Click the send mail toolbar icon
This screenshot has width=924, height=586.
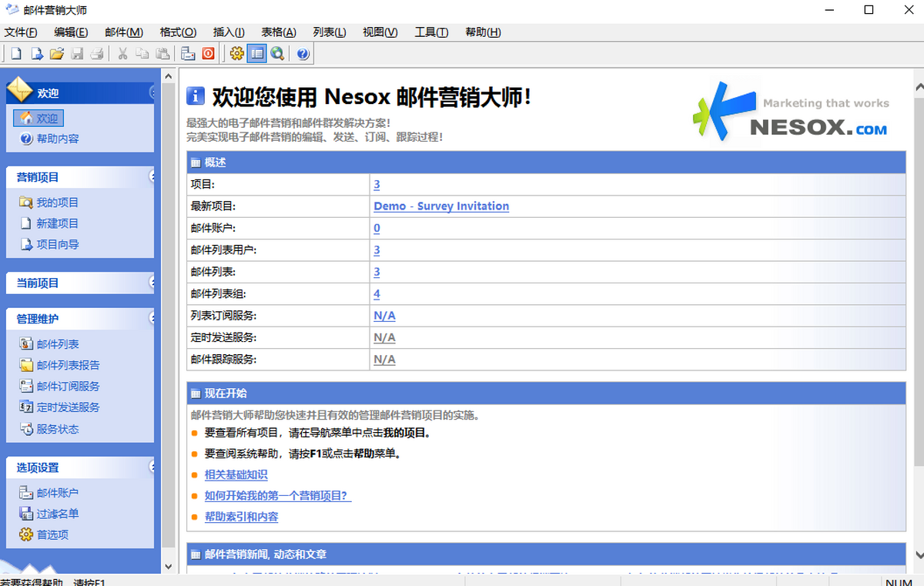pos(188,54)
